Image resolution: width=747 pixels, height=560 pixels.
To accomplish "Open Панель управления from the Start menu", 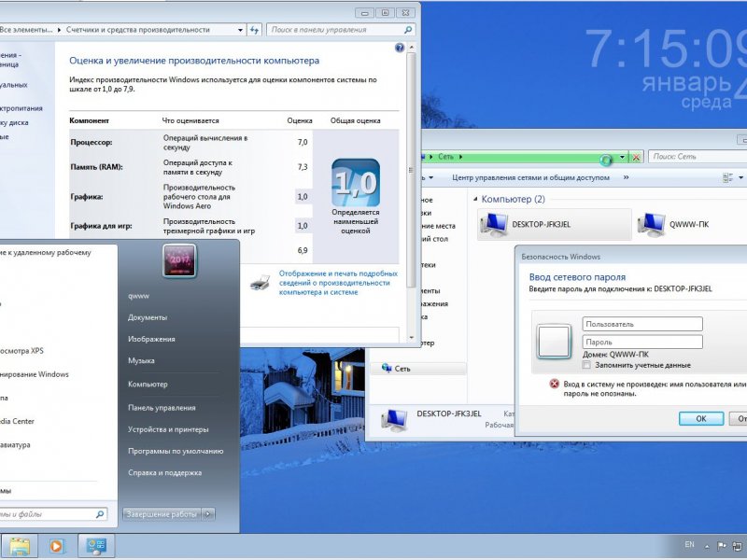I will coord(162,408).
